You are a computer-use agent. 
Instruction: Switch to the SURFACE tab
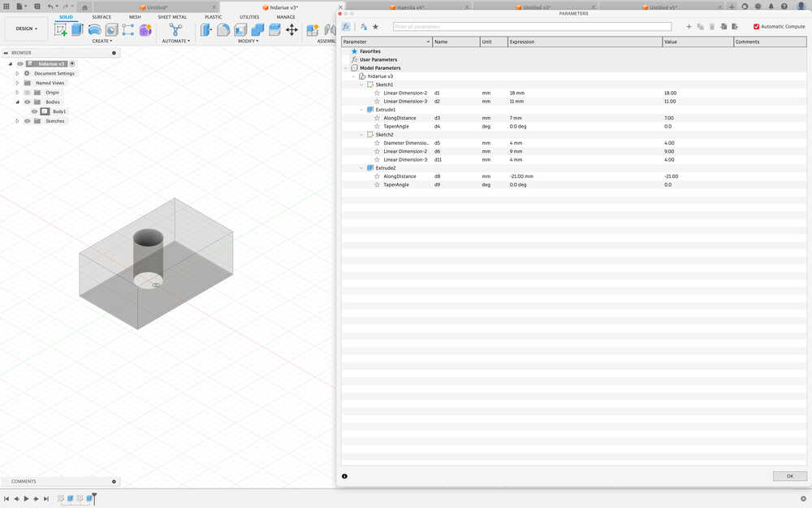coord(101,17)
